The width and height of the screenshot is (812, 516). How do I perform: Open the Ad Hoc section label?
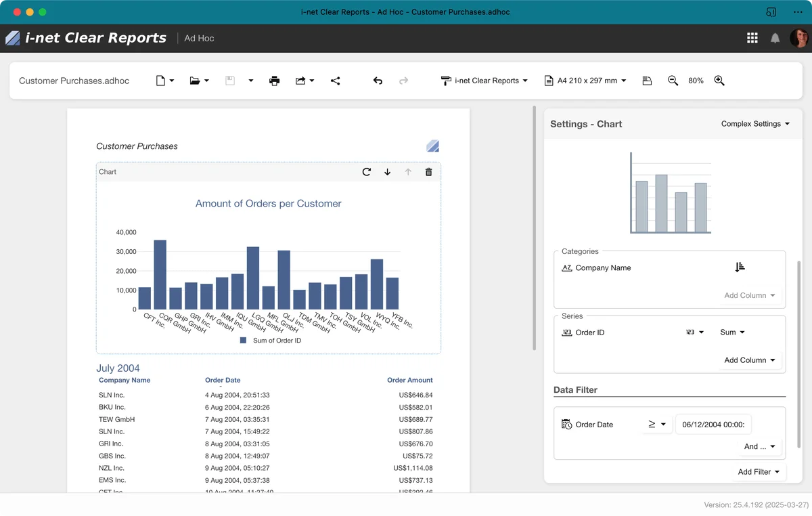(x=199, y=39)
